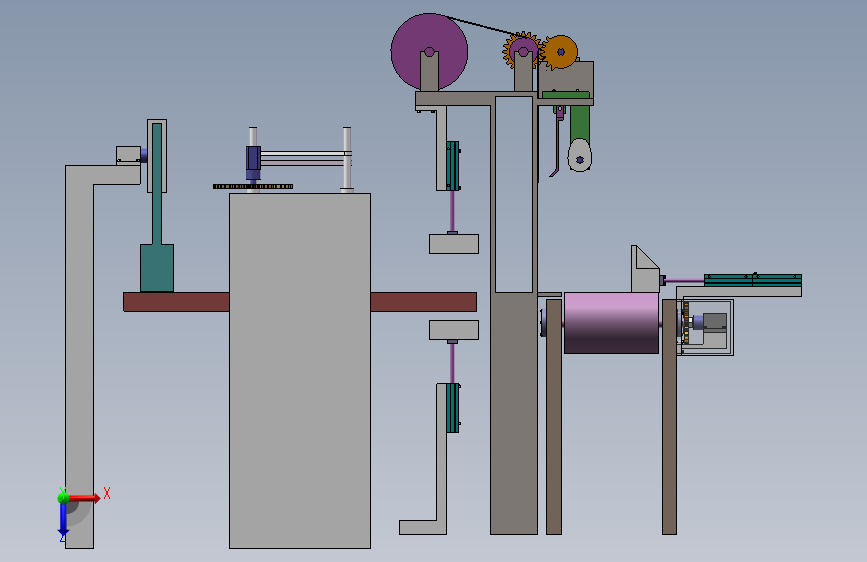Pick the upper teal vertical cylinder
This screenshot has height=562, width=867.
click(x=453, y=165)
